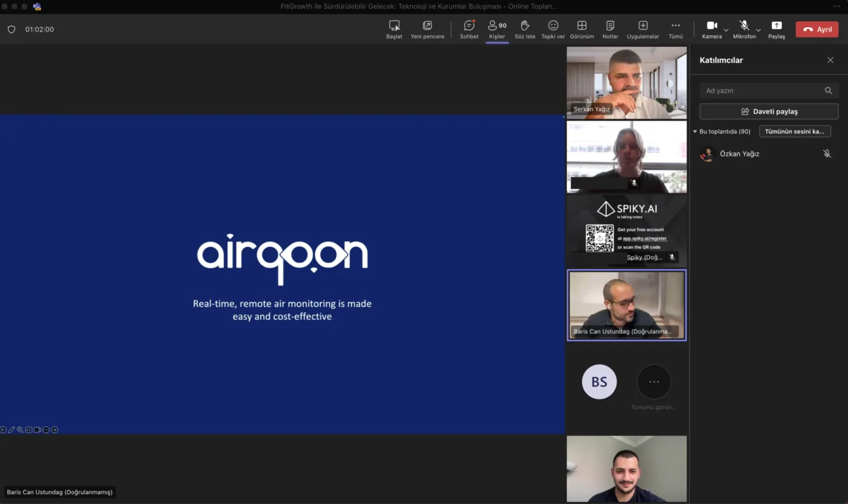Image resolution: width=848 pixels, height=504 pixels.
Task: Click Tümünün sesini kapat button
Action: click(x=794, y=131)
